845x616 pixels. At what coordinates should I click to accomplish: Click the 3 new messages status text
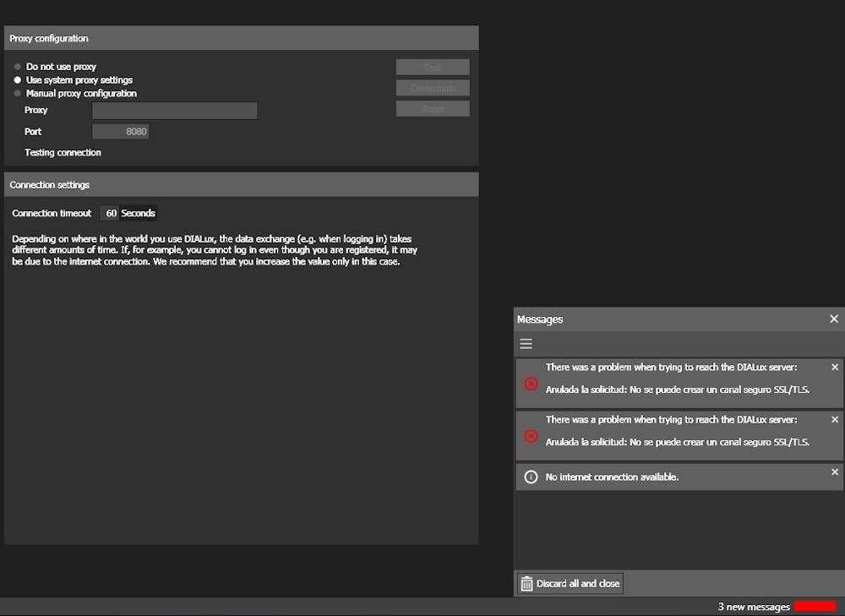[755, 606]
